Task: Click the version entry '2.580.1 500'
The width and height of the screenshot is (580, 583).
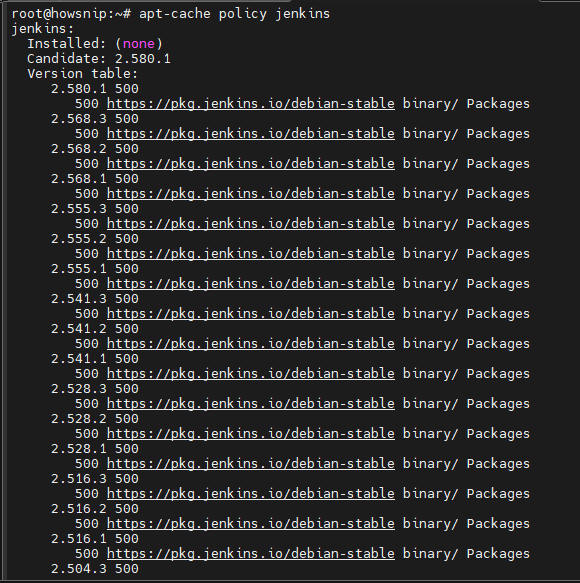Action: click(x=95, y=89)
